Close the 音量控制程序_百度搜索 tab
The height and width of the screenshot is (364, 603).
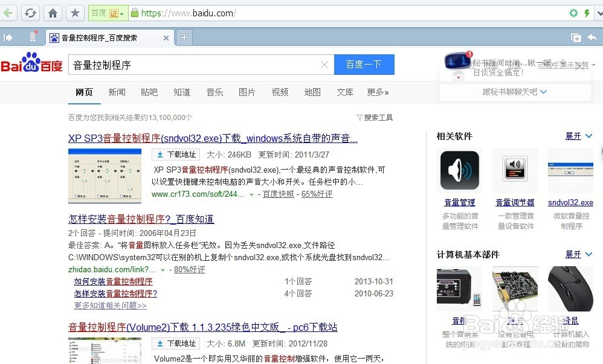click(x=166, y=37)
